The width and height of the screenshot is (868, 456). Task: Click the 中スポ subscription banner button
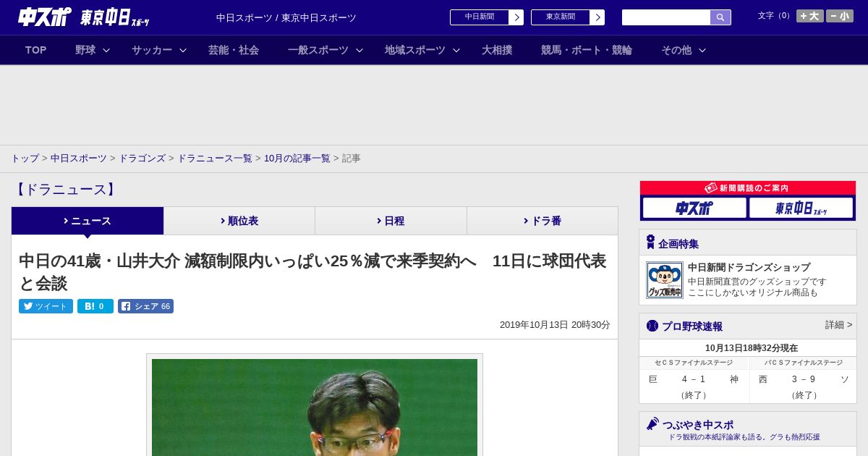point(694,208)
